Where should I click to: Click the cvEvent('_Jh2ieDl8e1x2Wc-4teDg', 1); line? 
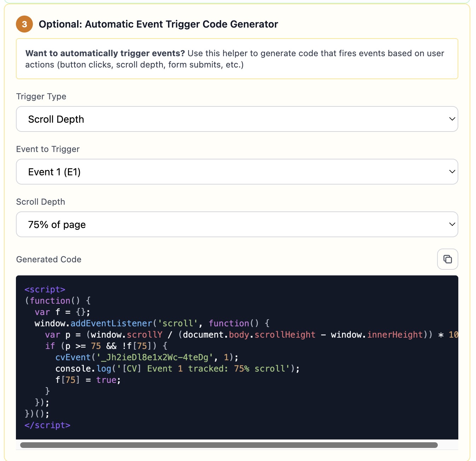click(147, 357)
